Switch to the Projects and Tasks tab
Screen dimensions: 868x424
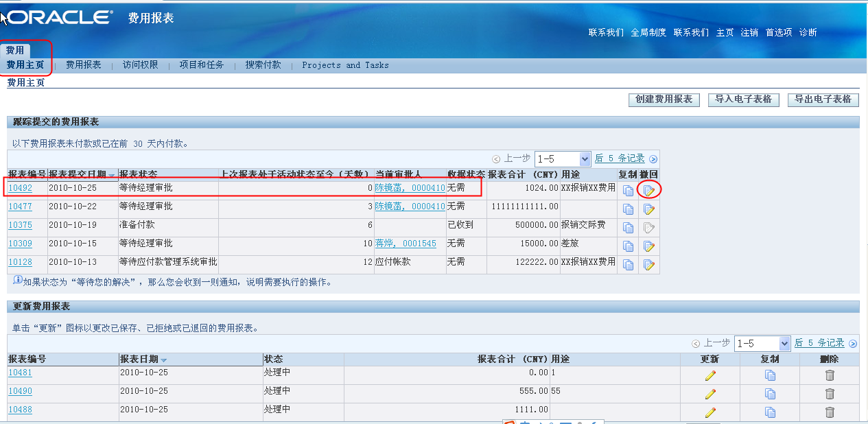click(x=345, y=65)
